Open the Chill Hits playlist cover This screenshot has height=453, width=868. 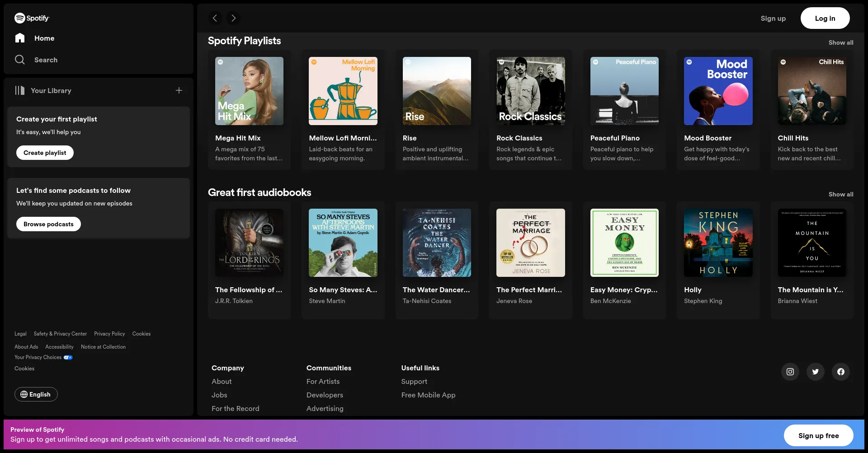point(812,91)
